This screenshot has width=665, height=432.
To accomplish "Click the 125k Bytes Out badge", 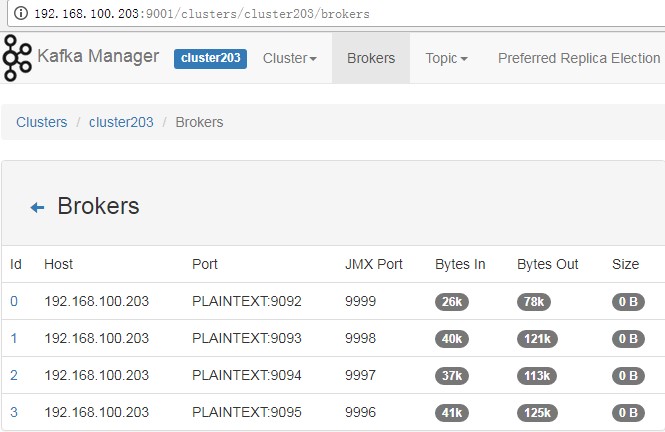I will pos(537,412).
